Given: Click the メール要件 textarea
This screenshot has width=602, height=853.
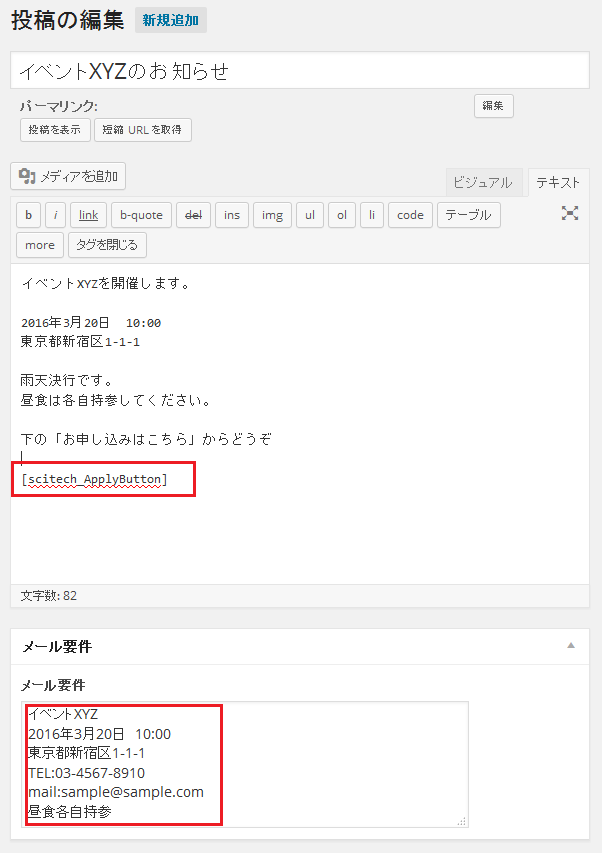Looking at the screenshot, I should pyautogui.click(x=245, y=764).
